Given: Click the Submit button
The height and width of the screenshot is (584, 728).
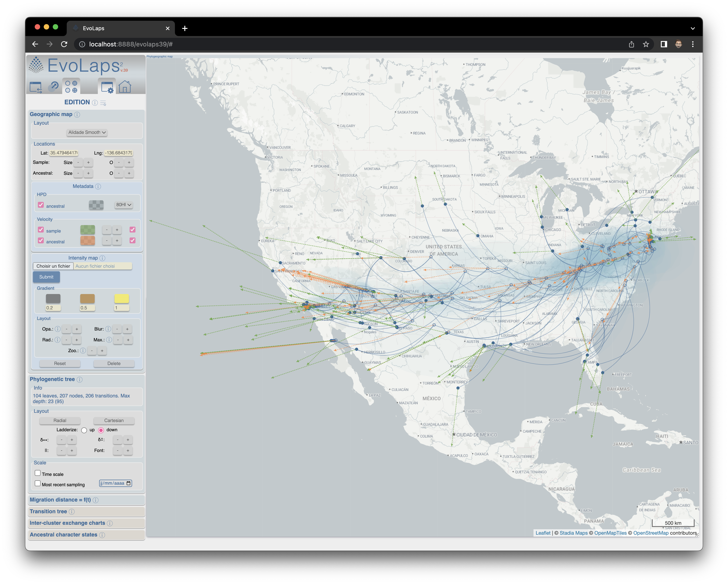Looking at the screenshot, I should 46,277.
